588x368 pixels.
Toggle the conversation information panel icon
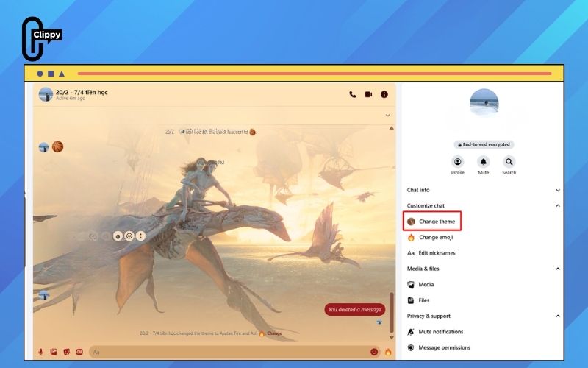coord(384,94)
